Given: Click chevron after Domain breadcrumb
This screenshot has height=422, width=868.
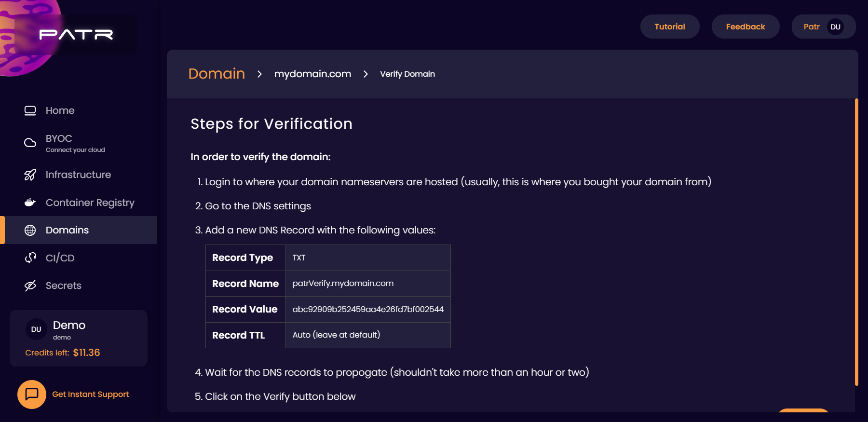Looking at the screenshot, I should coord(259,74).
